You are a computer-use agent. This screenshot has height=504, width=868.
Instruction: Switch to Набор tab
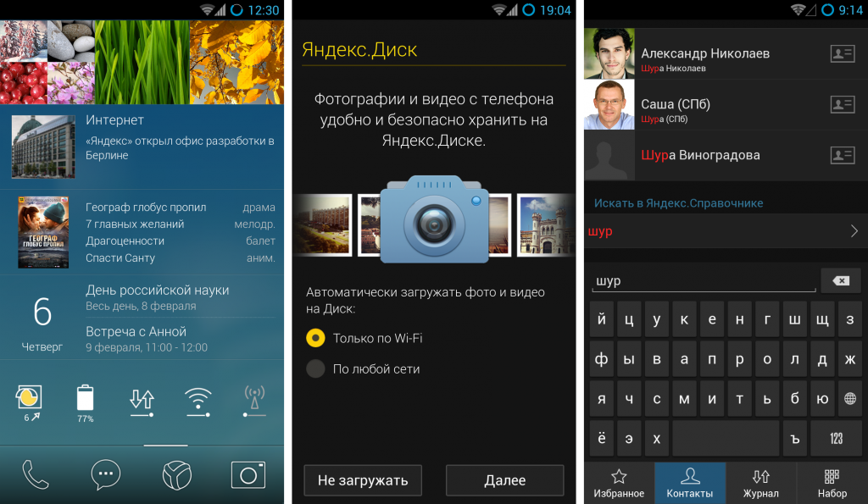pyautogui.click(x=832, y=483)
